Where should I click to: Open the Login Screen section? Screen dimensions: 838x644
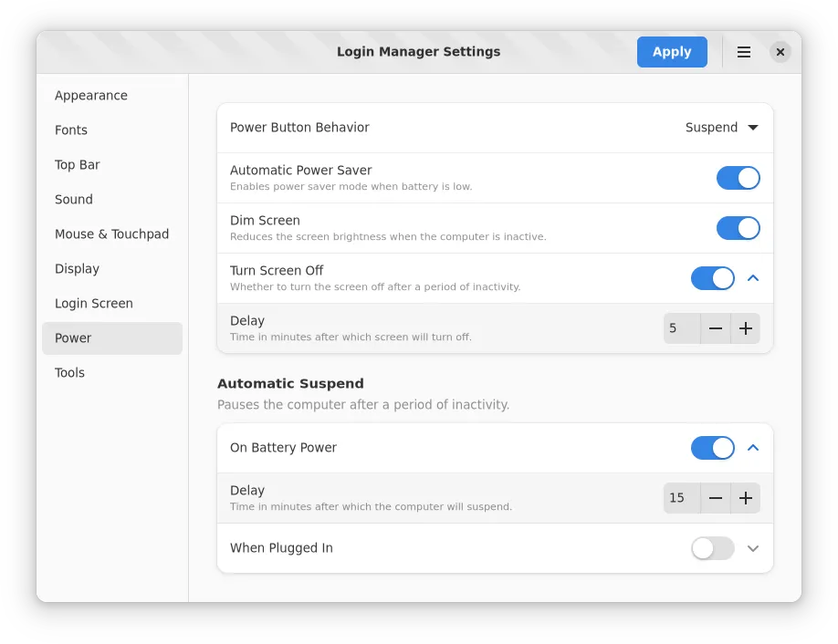pyautogui.click(x=94, y=304)
